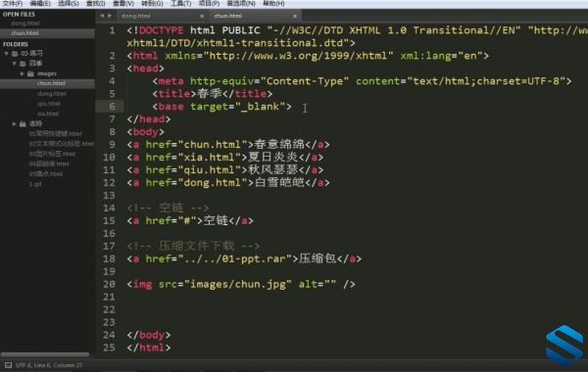Click the next tab arrow icon
Image resolution: width=588 pixels, height=372 pixels.
pyautogui.click(x=110, y=16)
